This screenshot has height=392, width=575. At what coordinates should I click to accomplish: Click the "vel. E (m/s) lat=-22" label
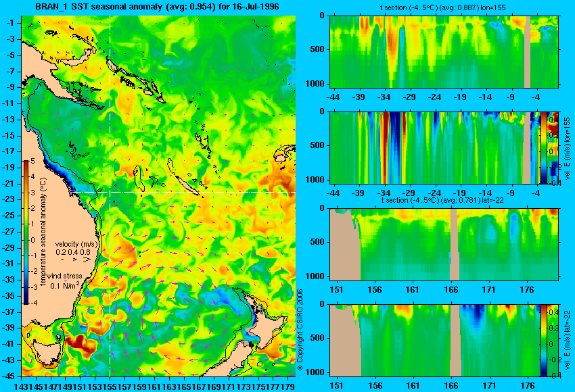(567, 340)
